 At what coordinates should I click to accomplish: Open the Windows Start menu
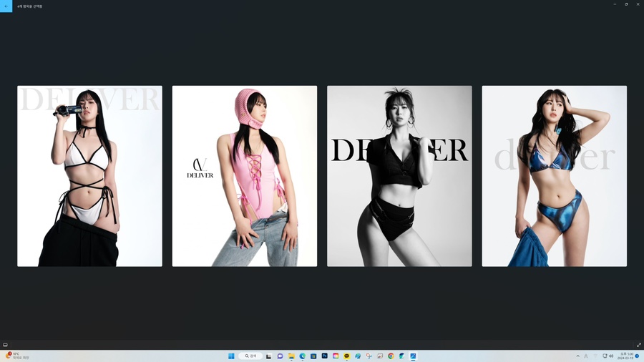[x=231, y=356]
